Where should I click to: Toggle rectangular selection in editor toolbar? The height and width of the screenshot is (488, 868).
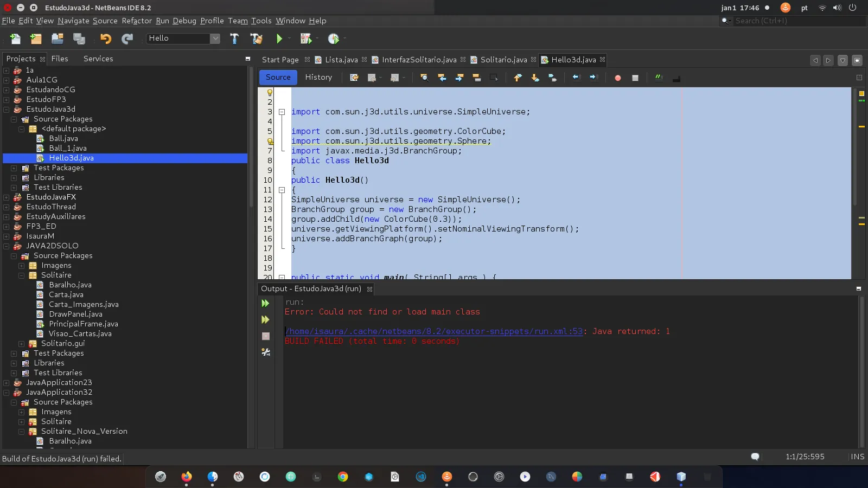(494, 78)
